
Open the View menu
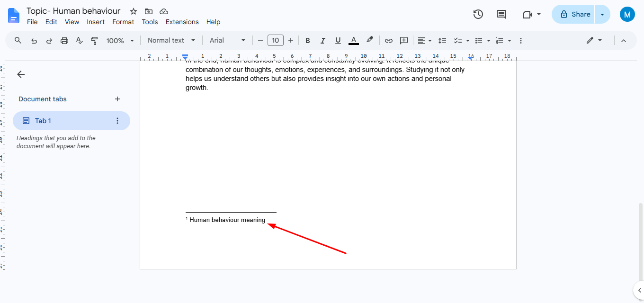tap(72, 22)
